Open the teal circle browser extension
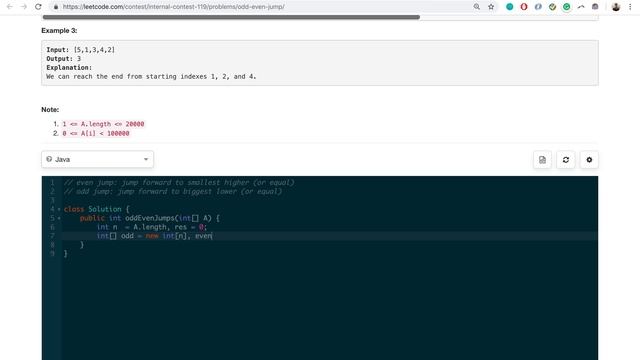The height and width of the screenshot is (360, 640). (x=509, y=7)
